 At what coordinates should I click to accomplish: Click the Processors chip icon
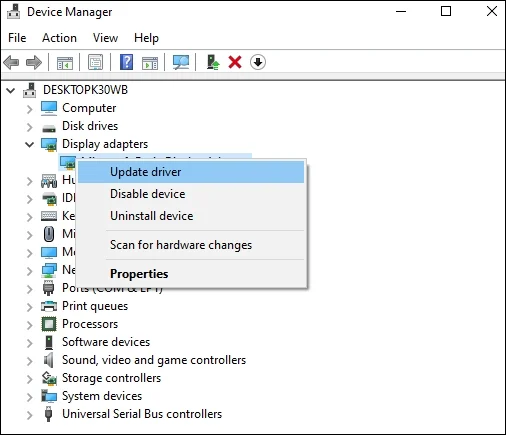coord(49,324)
